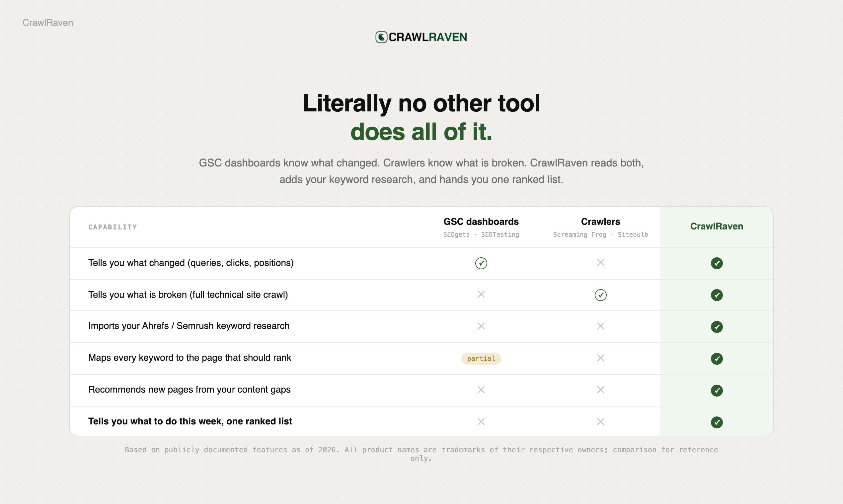Image resolution: width=843 pixels, height=504 pixels.
Task: Click the CrawlRaven filled check for keyword research import
Action: tap(717, 327)
